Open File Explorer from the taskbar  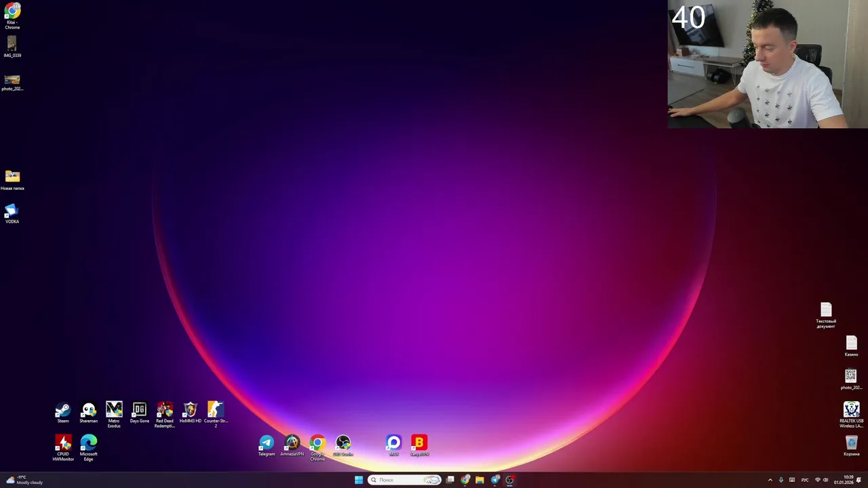(479, 480)
